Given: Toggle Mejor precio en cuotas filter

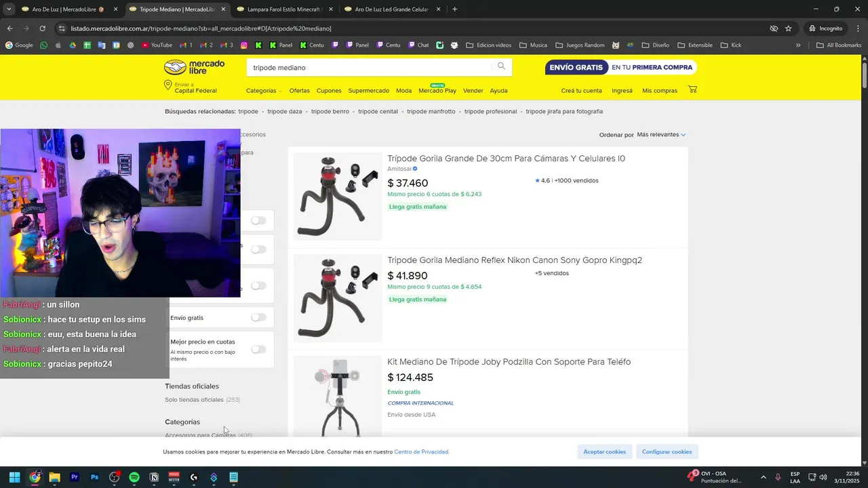Looking at the screenshot, I should [x=258, y=349].
